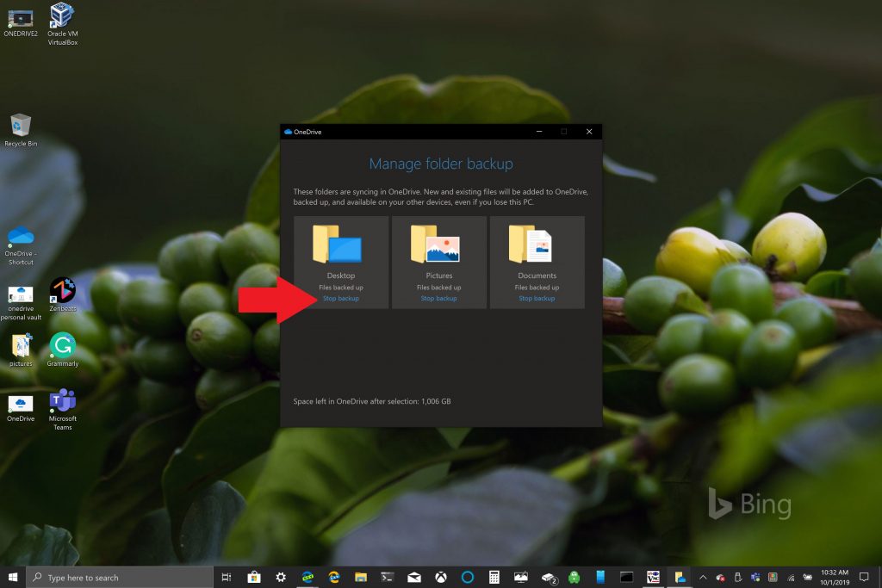Viewport: 882px width, 588px height.
Task: Select the Microsoft Teams desktop icon
Action: [x=62, y=410]
